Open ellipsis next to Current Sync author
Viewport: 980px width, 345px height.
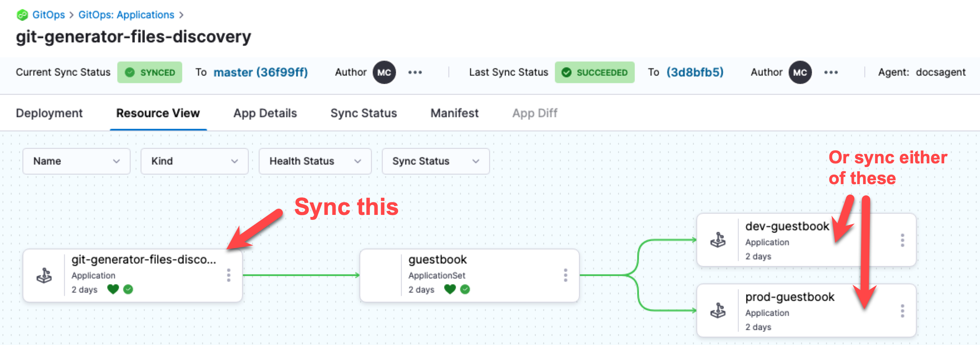pyautogui.click(x=415, y=72)
